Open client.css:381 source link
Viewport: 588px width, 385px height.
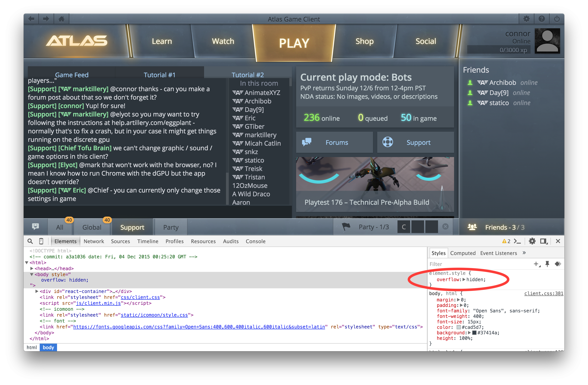point(543,293)
